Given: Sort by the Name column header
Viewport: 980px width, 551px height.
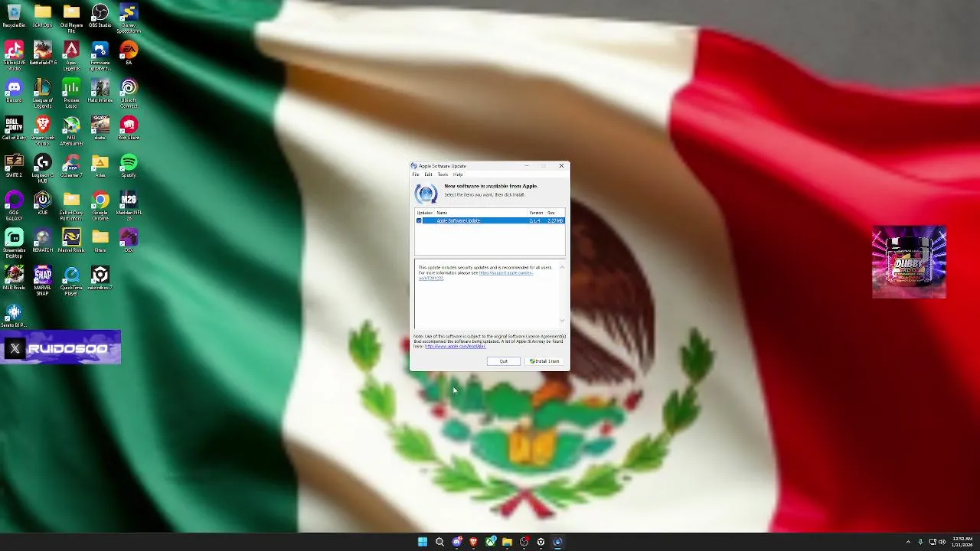Looking at the screenshot, I should click(481, 213).
